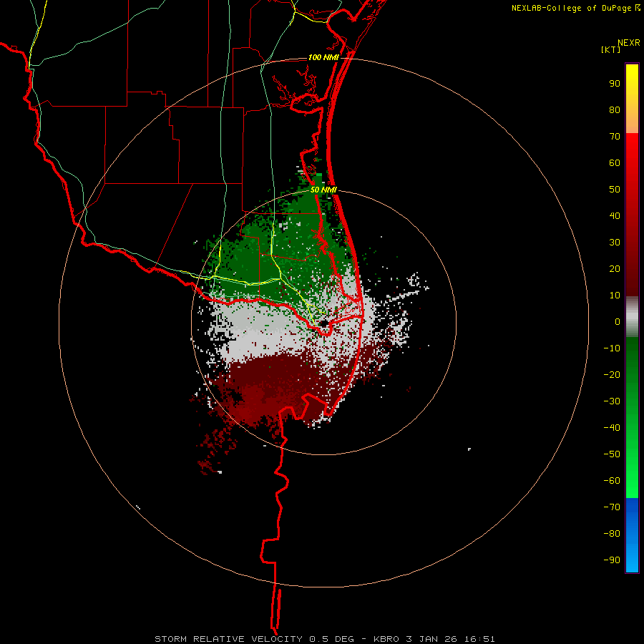Click the positive 70 scale label

pos(615,137)
